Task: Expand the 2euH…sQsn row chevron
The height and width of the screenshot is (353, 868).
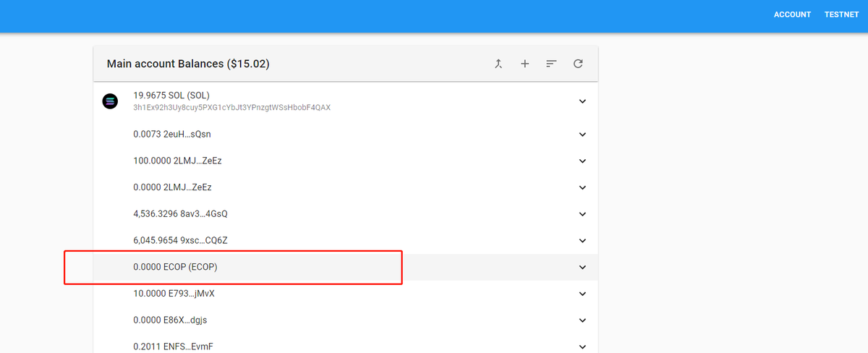Action: (x=583, y=134)
